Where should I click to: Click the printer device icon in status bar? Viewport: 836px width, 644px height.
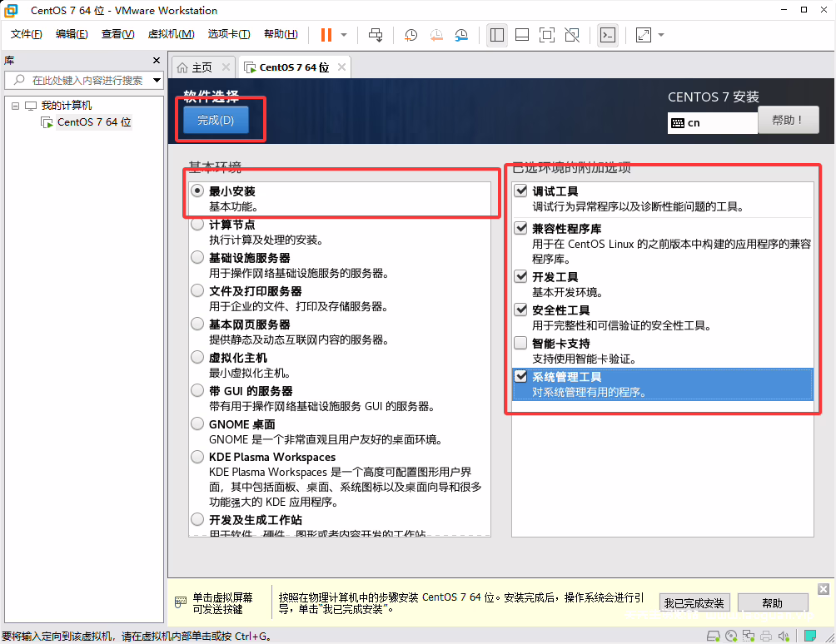[764, 637]
